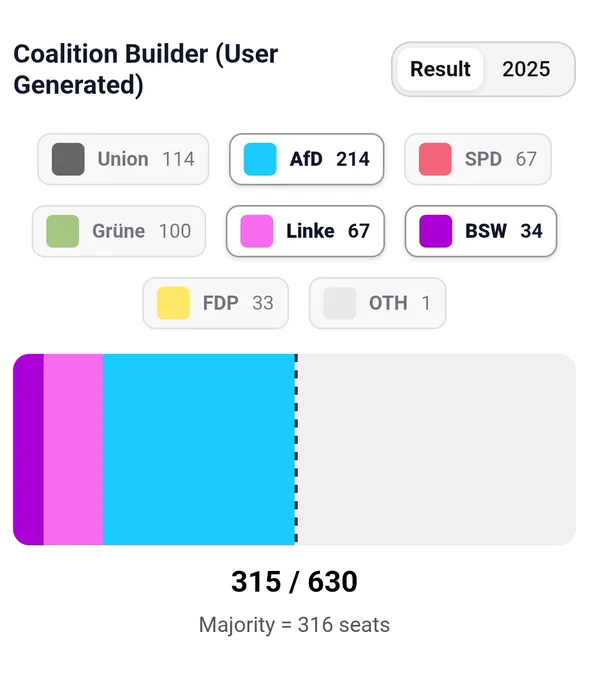Screen dimensions: 589x680
Task: Deselect the BSW party chip
Action: (481, 231)
